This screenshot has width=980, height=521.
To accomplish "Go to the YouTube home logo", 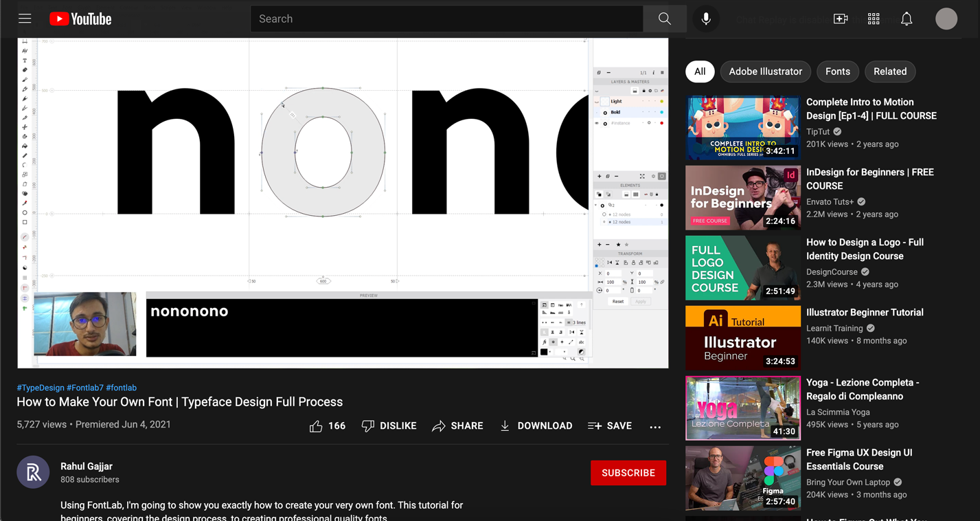I will click(x=80, y=19).
